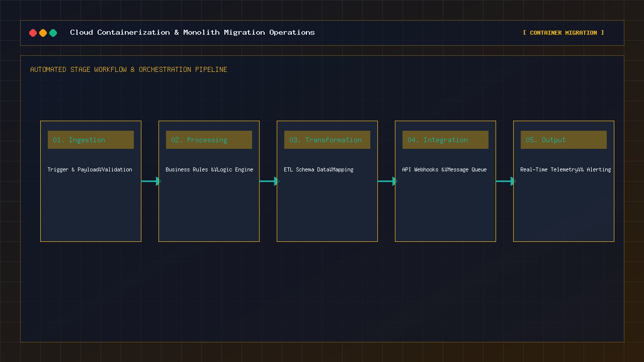Screen dimensions: 644x362
Task: Select Business Rules & Logic Engine text
Action: point(209,169)
